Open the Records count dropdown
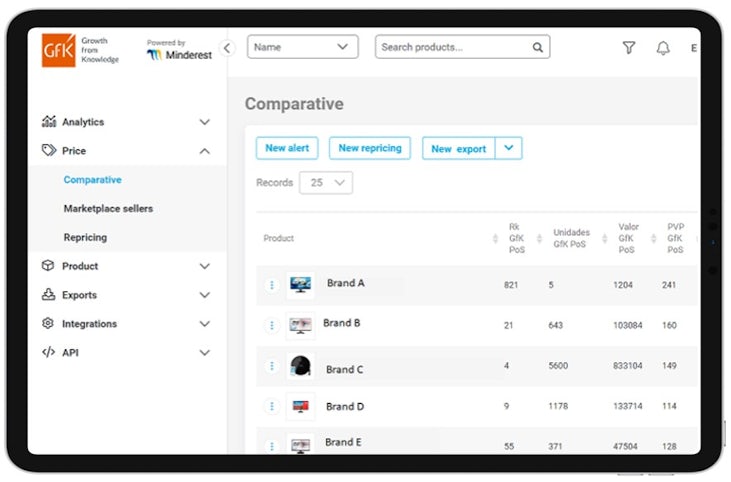731x482 pixels. tap(326, 183)
